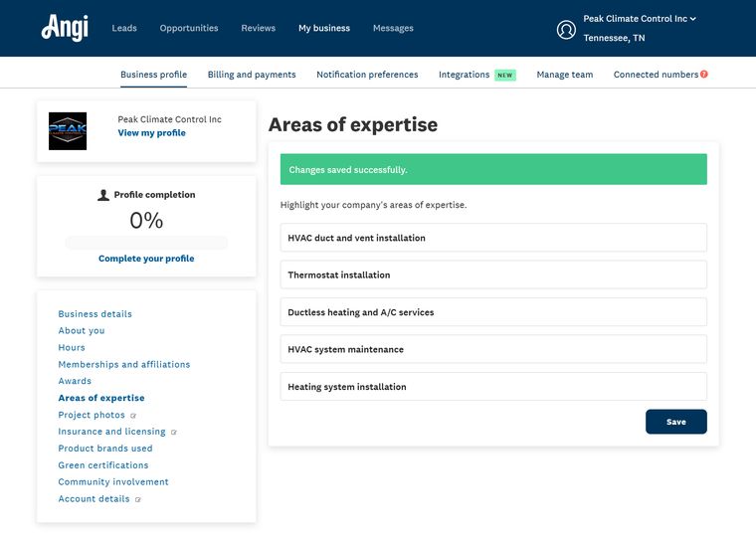The width and height of the screenshot is (756, 544).
Task: Click the external link icon beside Insurance and licensing
Action: click(174, 433)
